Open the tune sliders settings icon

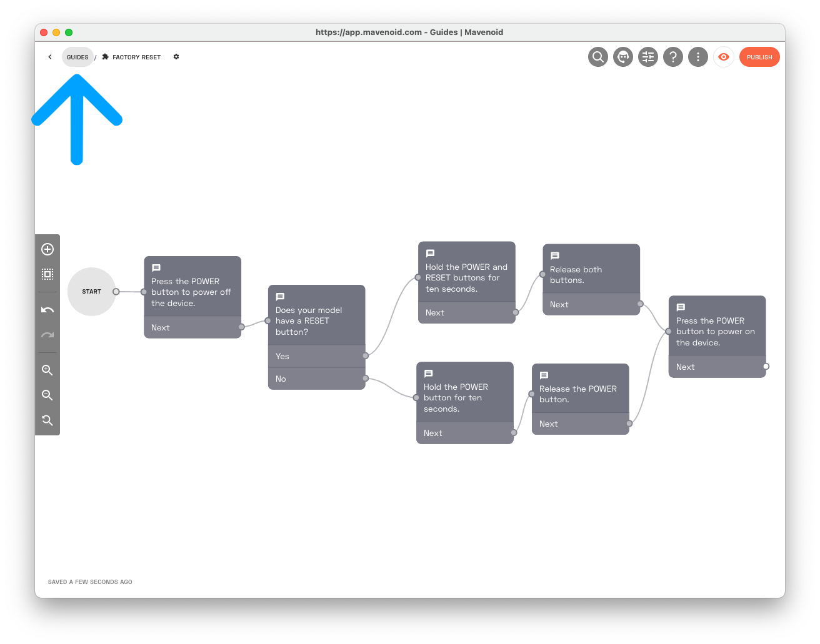click(x=648, y=57)
